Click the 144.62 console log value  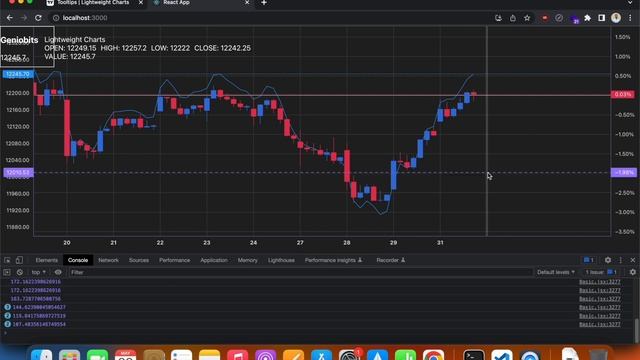coord(39,307)
